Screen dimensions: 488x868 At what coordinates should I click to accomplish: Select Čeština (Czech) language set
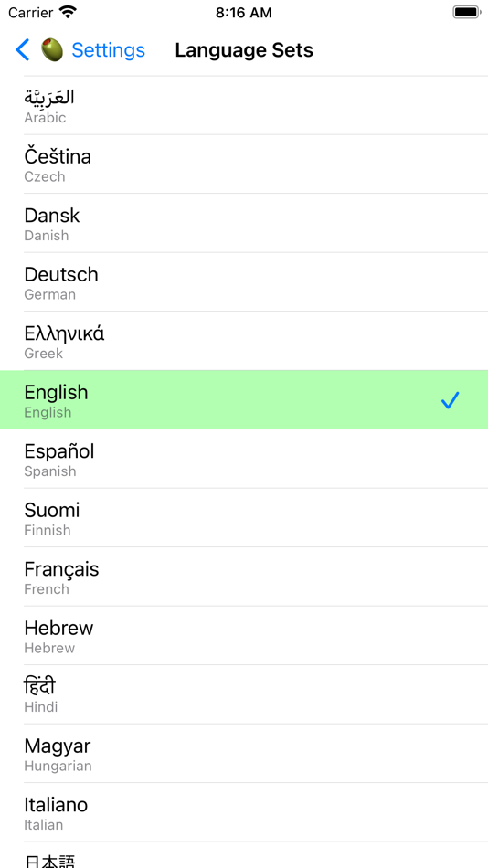(244, 164)
